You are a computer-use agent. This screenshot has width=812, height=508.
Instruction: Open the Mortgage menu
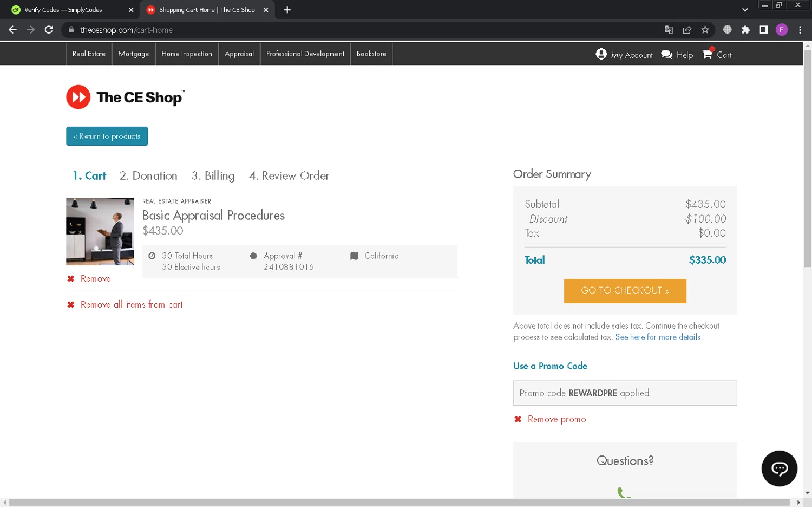click(133, 54)
